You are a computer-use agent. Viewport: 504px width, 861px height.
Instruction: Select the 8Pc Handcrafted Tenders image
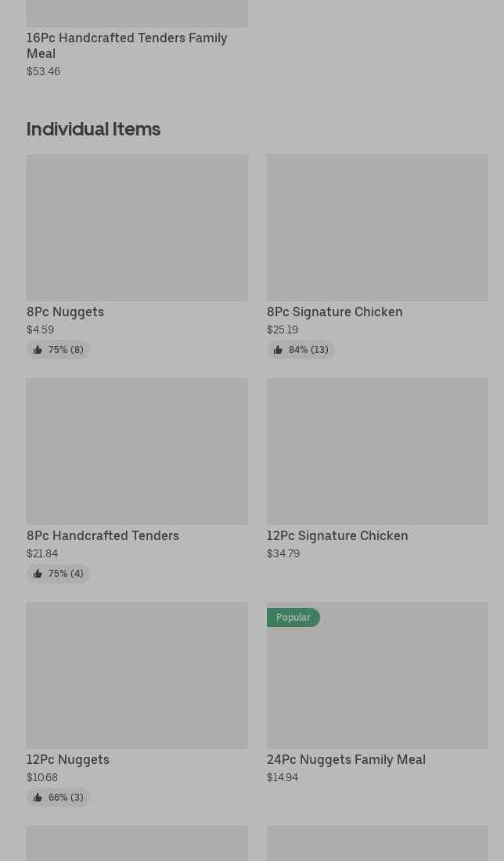pyautogui.click(x=137, y=452)
